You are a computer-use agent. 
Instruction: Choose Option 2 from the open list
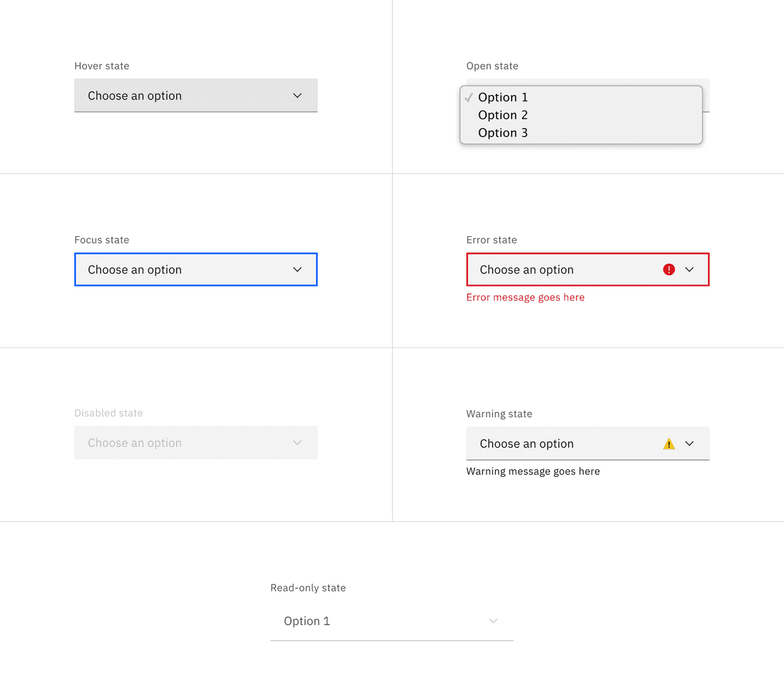pos(503,115)
